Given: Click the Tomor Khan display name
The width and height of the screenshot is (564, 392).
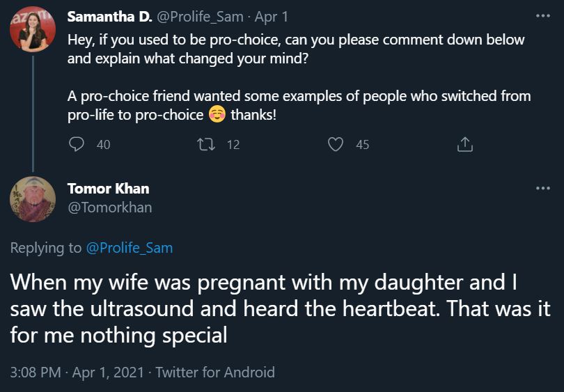Looking at the screenshot, I should coord(108,188).
